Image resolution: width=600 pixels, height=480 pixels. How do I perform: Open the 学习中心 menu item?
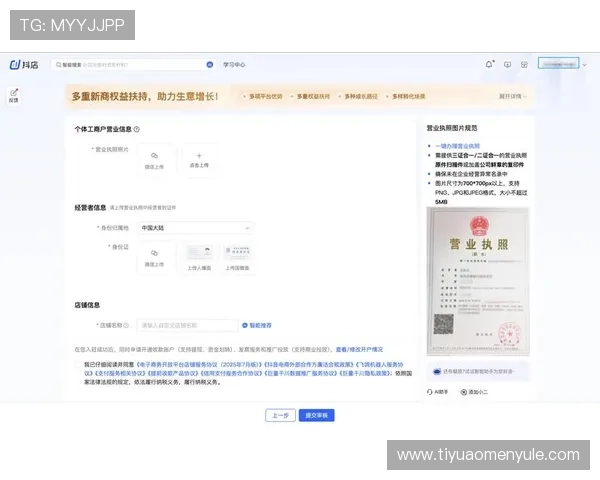(x=234, y=65)
